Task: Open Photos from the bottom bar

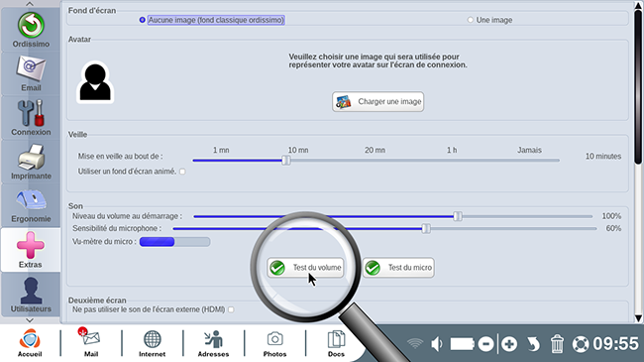Action: [274, 343]
